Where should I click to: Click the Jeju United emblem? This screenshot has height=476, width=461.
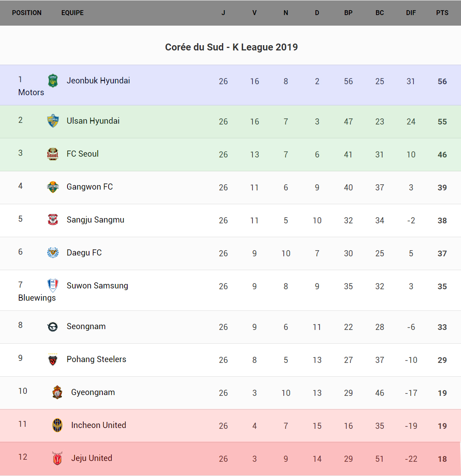[57, 458]
